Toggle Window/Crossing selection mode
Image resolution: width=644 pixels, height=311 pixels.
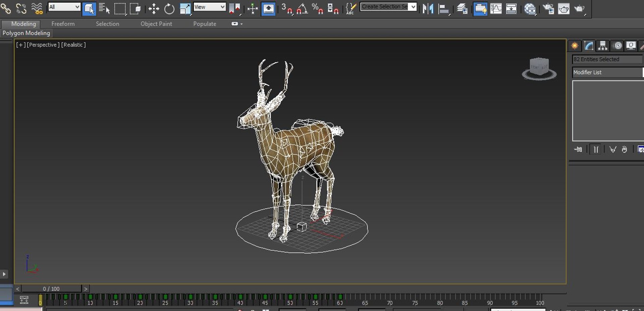(x=135, y=9)
